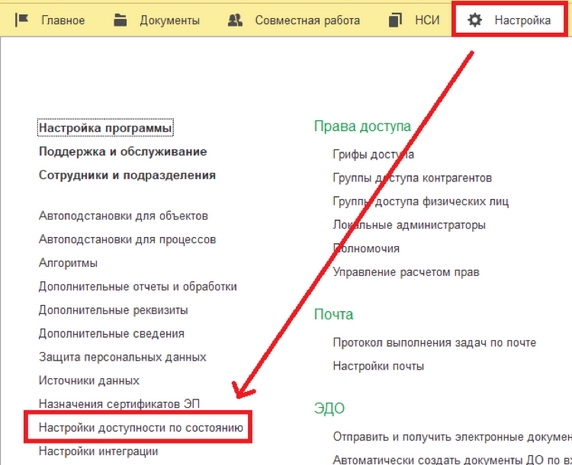The height and width of the screenshot is (465, 572).
Task: Open Группы доступа физических лиц
Action: [421, 202]
